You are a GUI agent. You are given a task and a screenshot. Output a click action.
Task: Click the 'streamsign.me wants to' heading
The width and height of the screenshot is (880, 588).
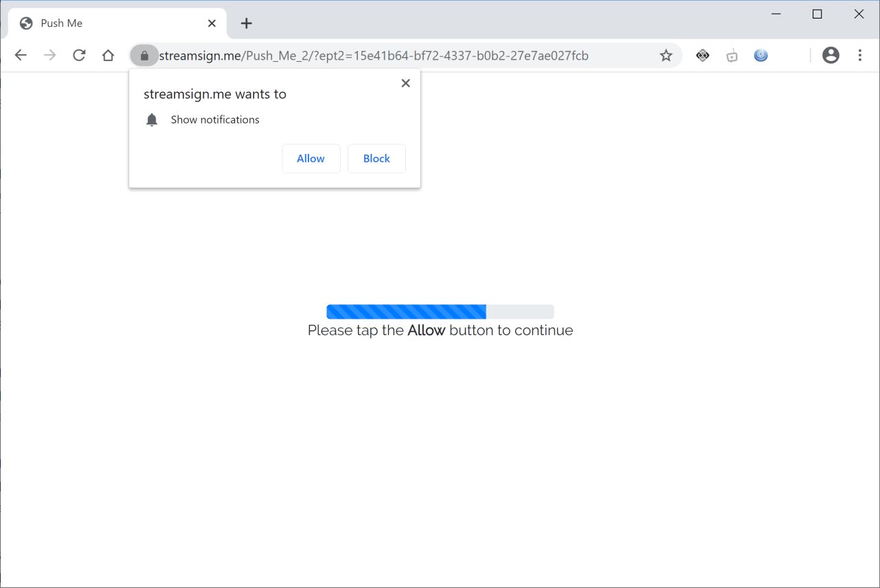(x=215, y=94)
